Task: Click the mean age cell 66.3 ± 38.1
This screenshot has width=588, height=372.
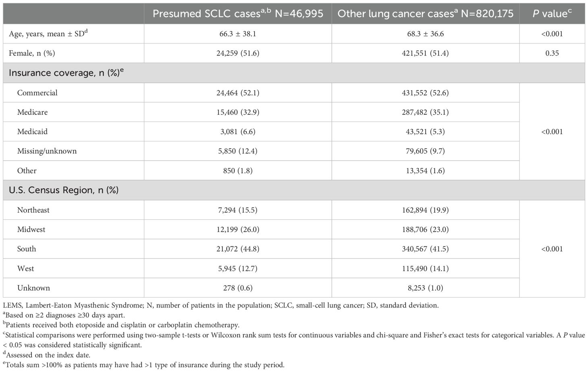Action: (x=238, y=34)
